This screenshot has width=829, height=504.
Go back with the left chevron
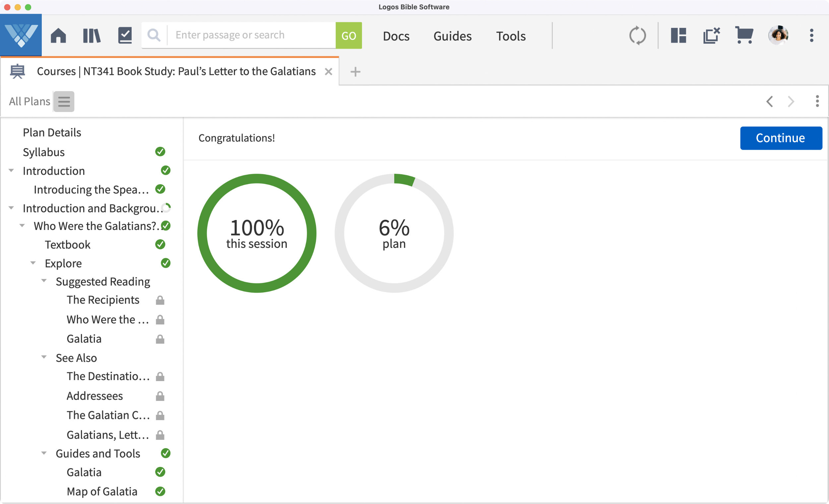(769, 101)
